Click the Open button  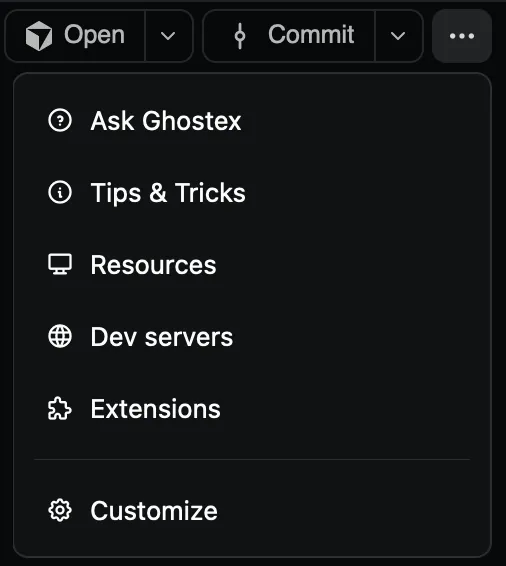point(75,36)
